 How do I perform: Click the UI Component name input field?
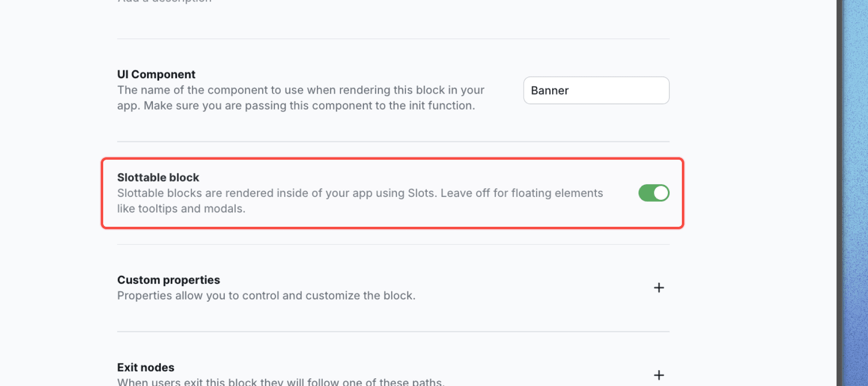[596, 90]
